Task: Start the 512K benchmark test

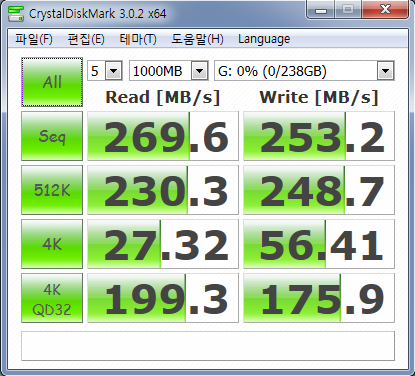Action: coord(52,190)
